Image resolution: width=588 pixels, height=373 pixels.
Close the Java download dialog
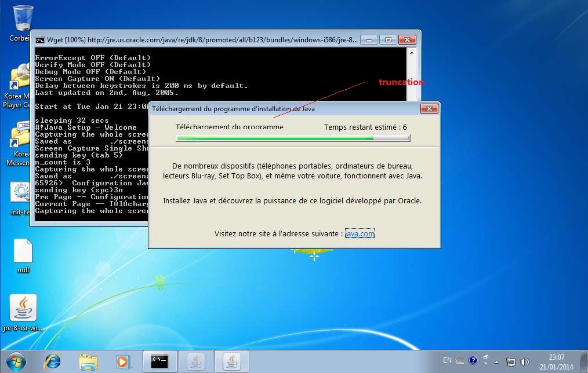click(x=429, y=109)
